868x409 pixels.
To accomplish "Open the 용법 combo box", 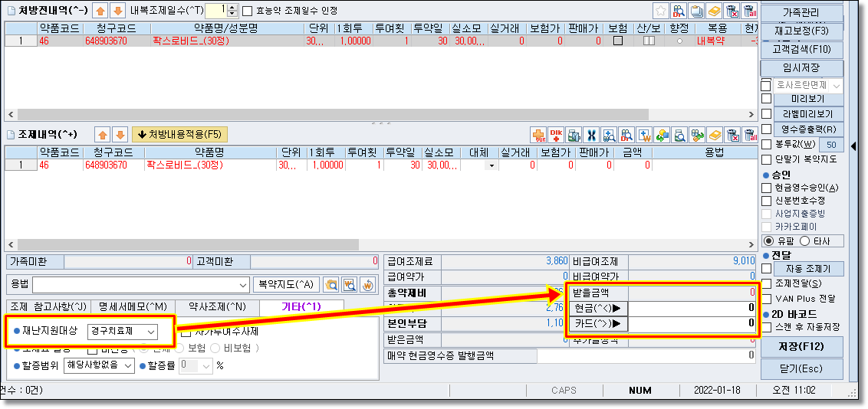I will (x=242, y=285).
